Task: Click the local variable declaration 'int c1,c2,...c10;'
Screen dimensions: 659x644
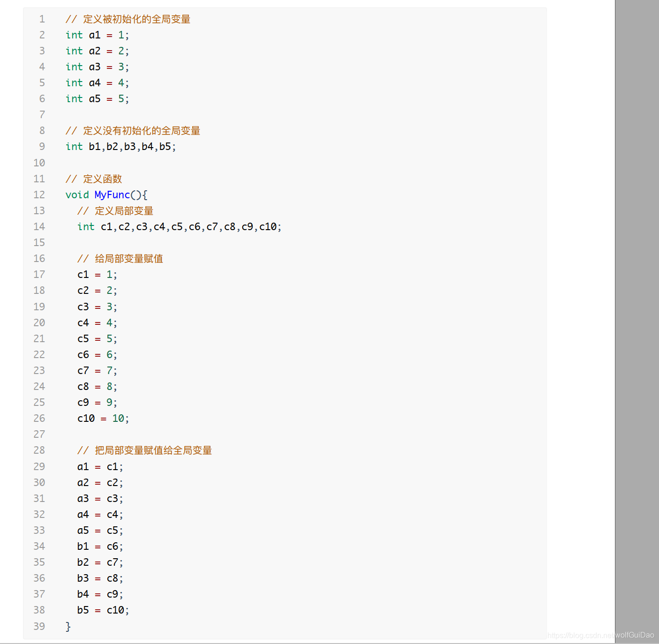Action: (x=180, y=227)
